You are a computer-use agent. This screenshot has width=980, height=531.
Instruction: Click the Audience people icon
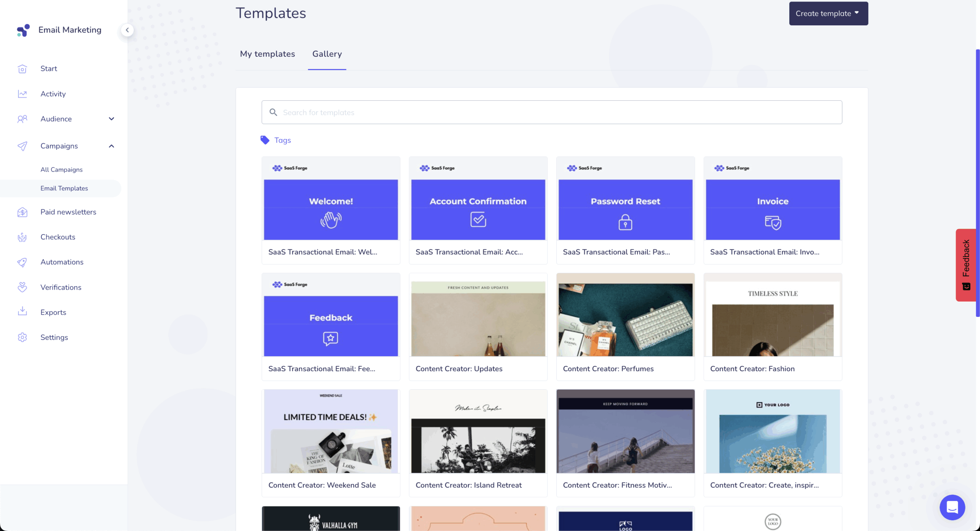[22, 119]
